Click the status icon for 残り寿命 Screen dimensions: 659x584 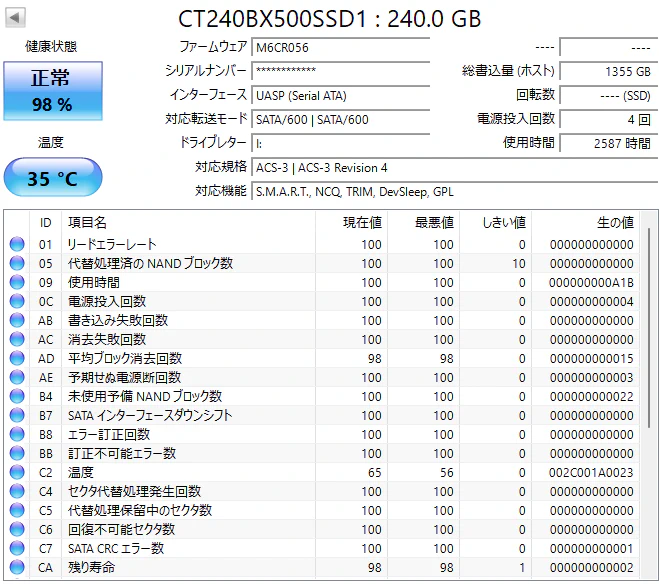(x=17, y=567)
